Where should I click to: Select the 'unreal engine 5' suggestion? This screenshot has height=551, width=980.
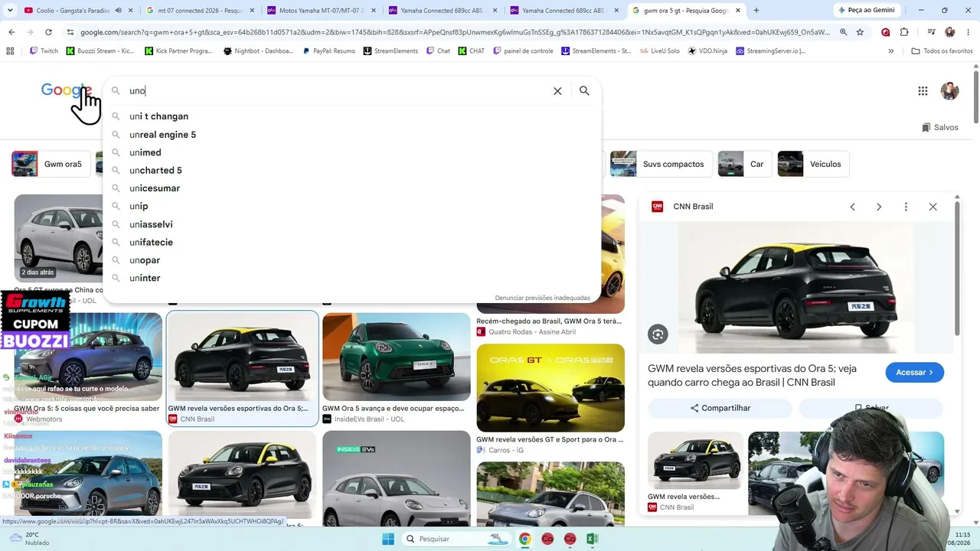pos(352,135)
